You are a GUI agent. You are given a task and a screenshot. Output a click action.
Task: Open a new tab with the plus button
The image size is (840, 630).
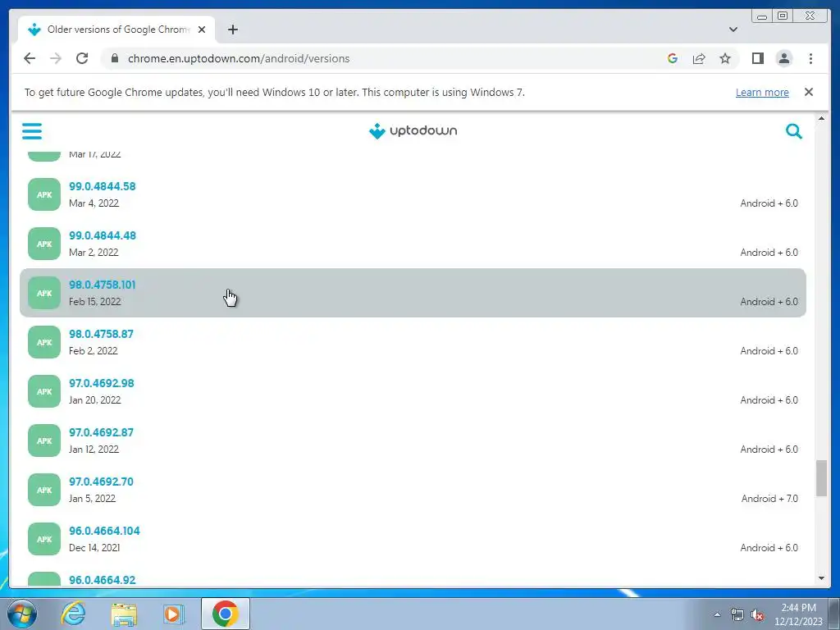point(232,30)
